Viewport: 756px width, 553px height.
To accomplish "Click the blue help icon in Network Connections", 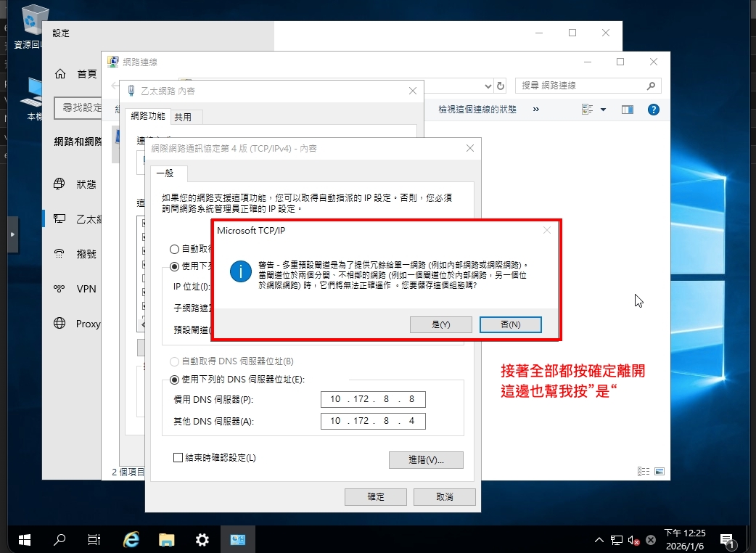I will [653, 110].
